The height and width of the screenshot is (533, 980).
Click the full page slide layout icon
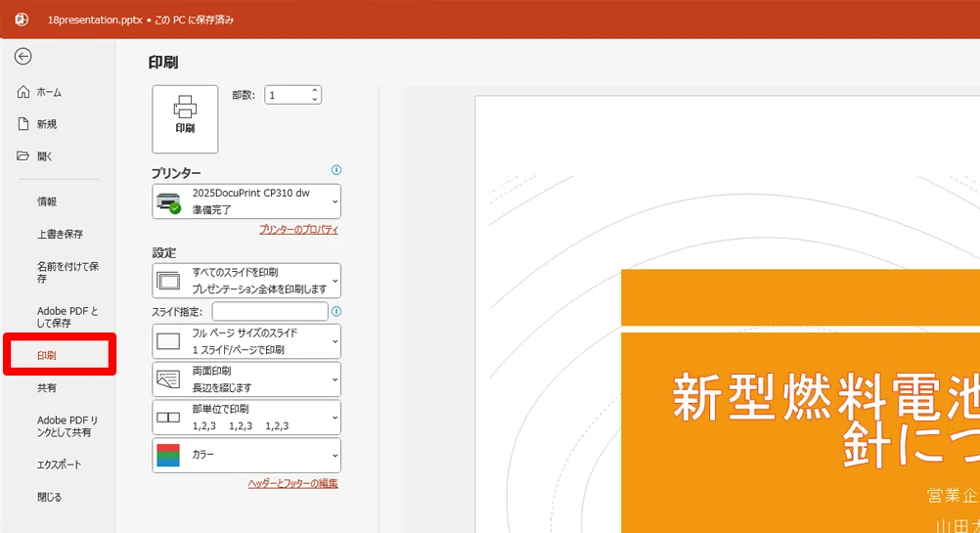168,341
